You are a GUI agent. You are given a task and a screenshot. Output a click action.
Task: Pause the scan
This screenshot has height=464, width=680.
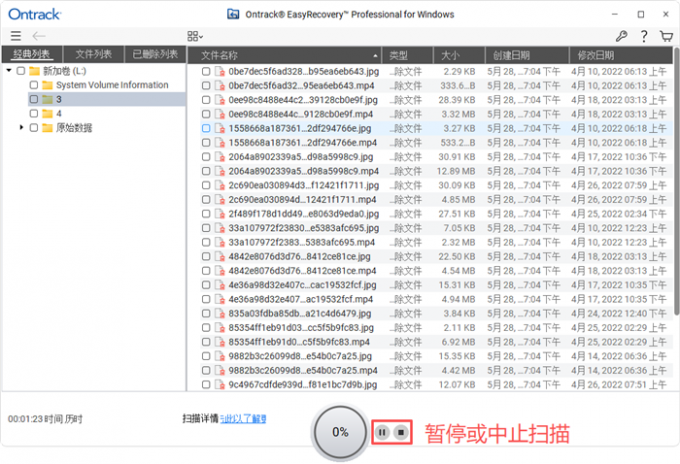(382, 432)
